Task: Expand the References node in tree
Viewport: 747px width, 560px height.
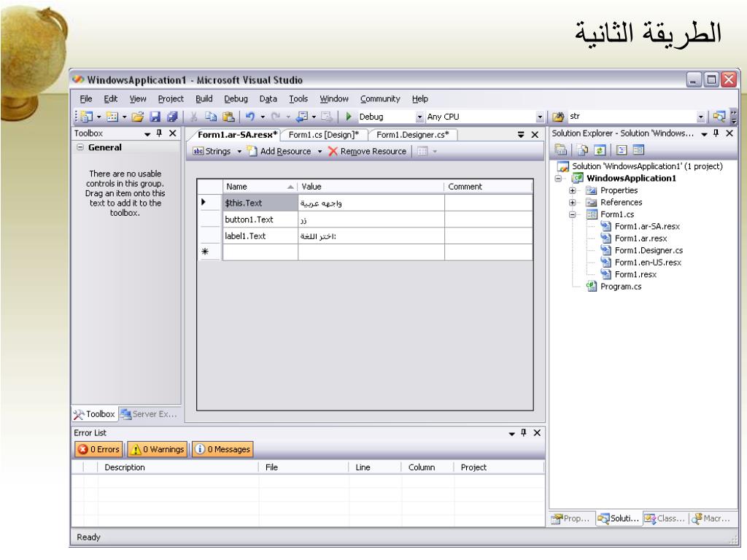Action: click(573, 203)
